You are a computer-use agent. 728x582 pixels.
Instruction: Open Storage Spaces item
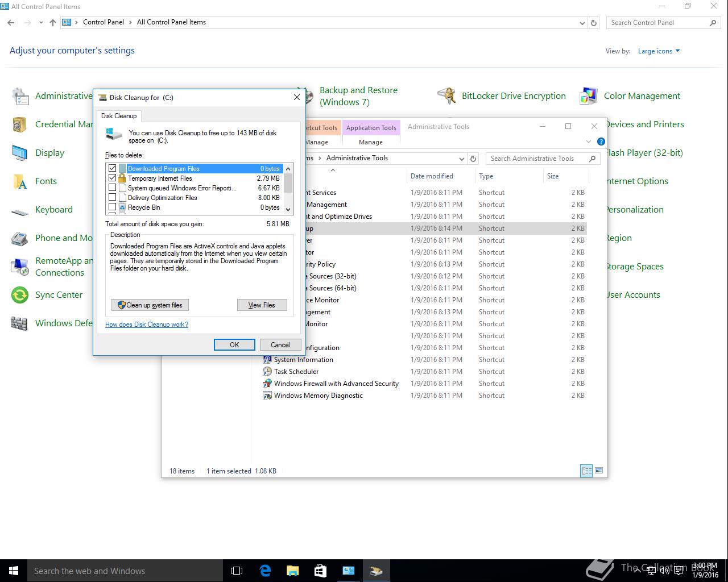pyautogui.click(x=635, y=267)
